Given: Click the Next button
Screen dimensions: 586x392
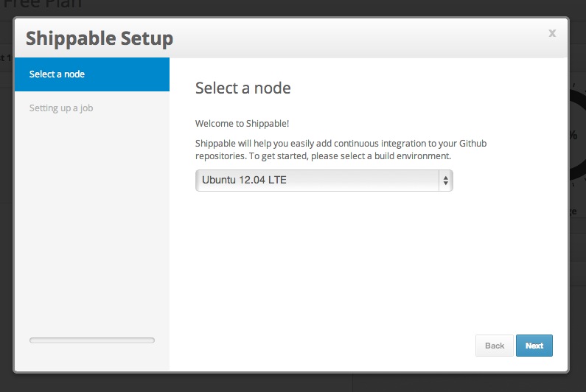Looking at the screenshot, I should pos(534,346).
